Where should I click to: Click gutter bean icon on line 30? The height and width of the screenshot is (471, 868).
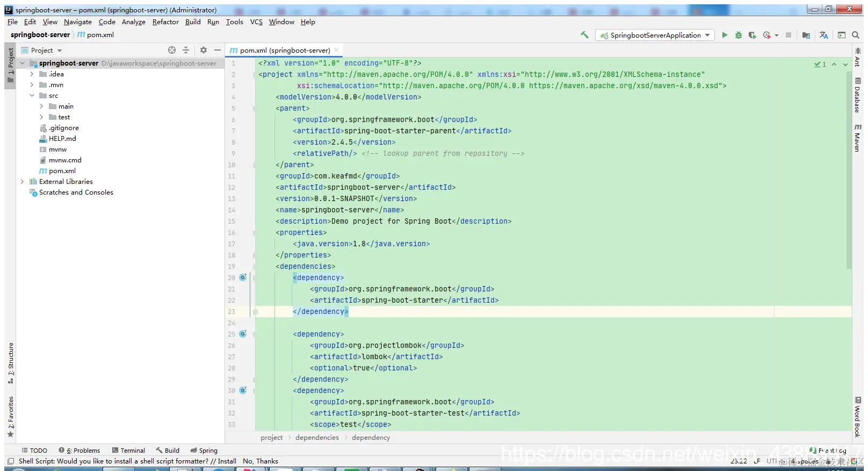point(243,390)
